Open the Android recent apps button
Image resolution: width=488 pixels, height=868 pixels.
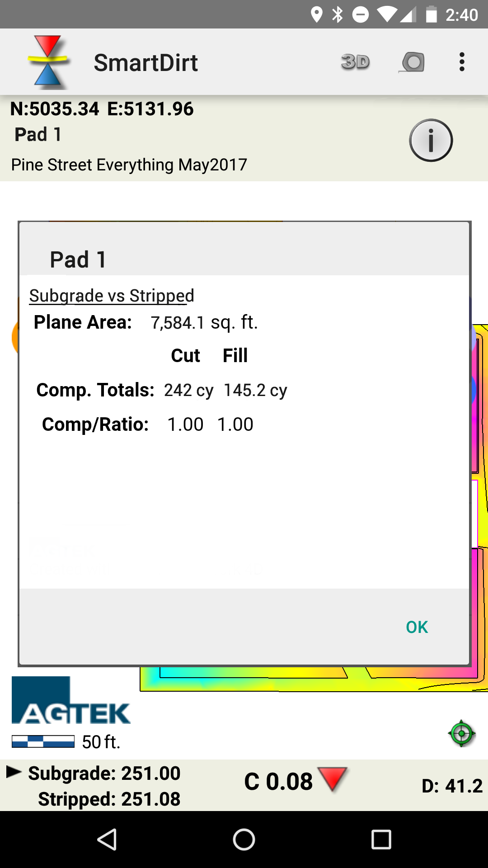point(381,840)
